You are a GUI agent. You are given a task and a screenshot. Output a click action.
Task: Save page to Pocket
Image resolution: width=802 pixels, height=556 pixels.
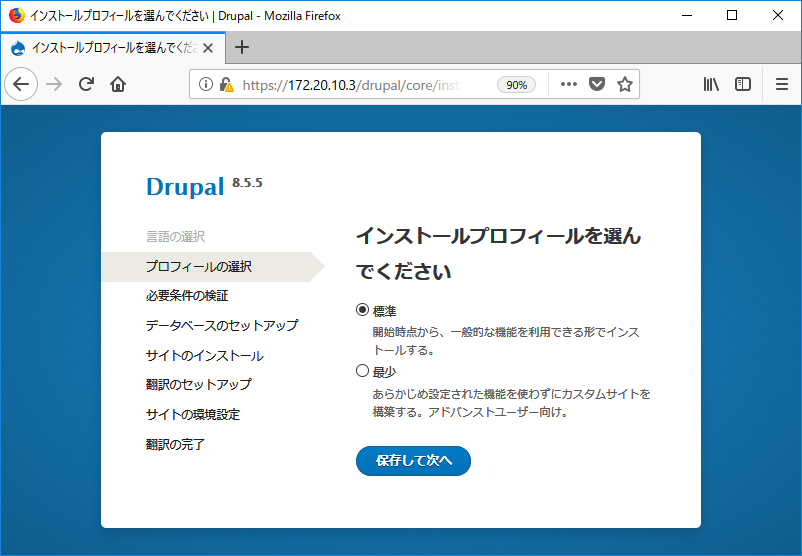596,84
